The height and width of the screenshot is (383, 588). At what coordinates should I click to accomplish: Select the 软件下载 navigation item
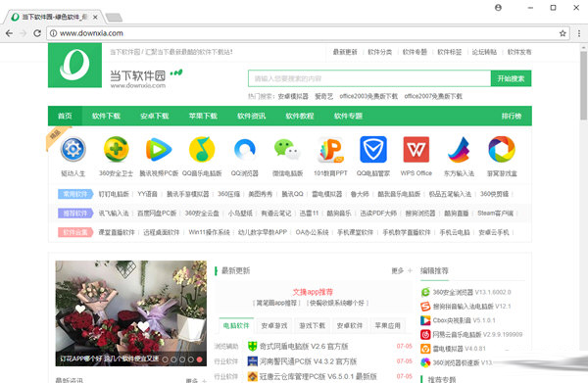[x=106, y=116]
